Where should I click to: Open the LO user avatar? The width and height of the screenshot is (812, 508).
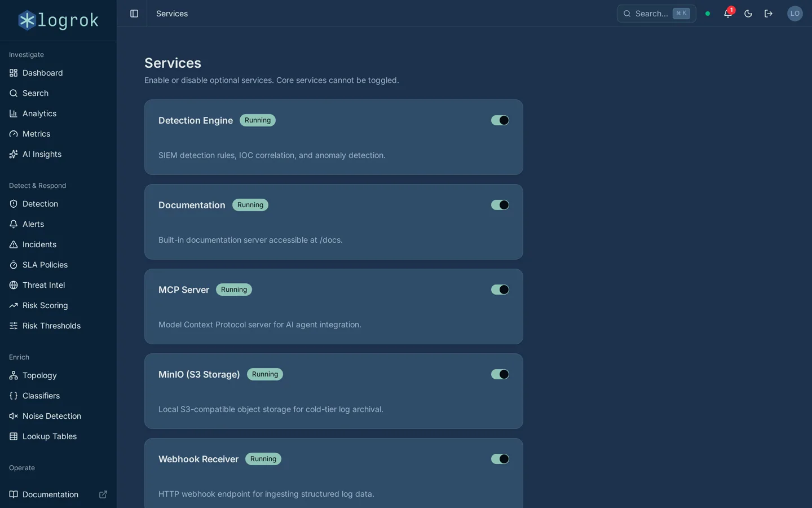[795, 14]
